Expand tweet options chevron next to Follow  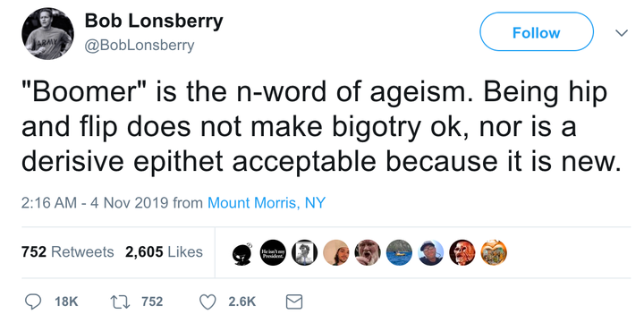(622, 33)
